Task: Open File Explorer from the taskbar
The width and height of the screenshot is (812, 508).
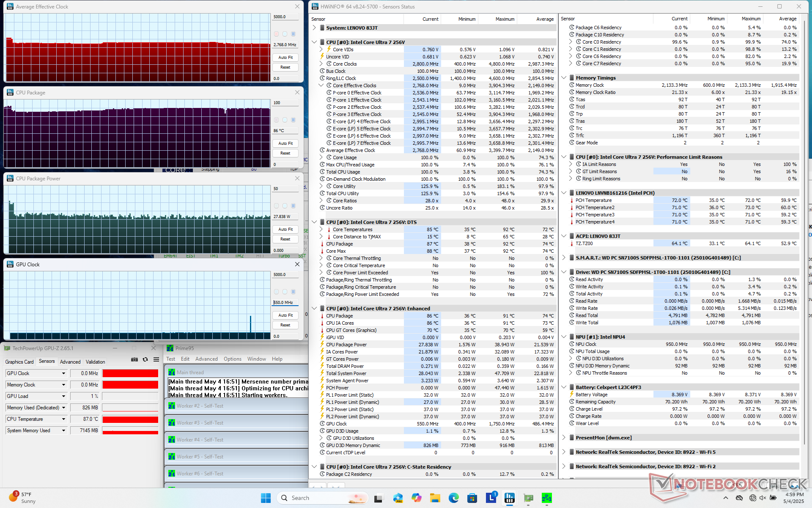Action: pos(435,498)
